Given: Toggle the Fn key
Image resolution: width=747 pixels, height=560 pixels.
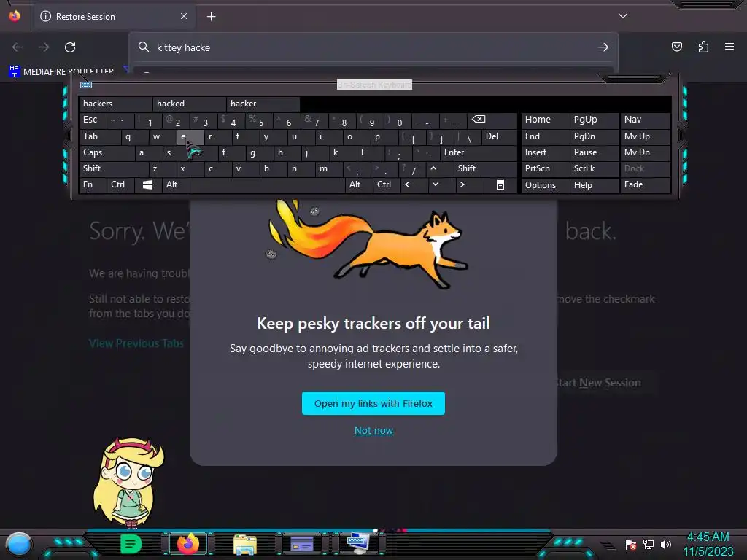Looking at the screenshot, I should tap(93, 184).
